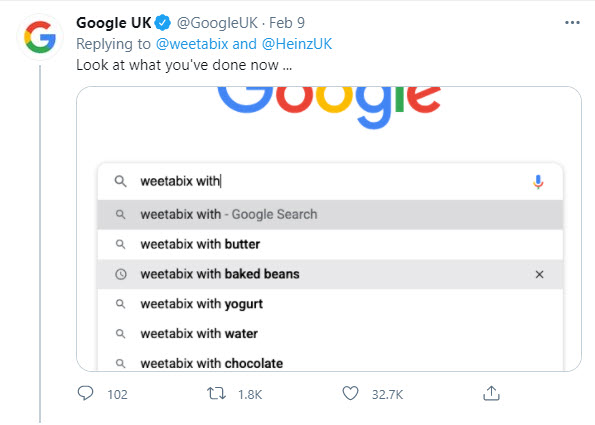Retweet the Google UK tweet
Image resolution: width=595 pixels, height=425 pixels.
coord(217,394)
